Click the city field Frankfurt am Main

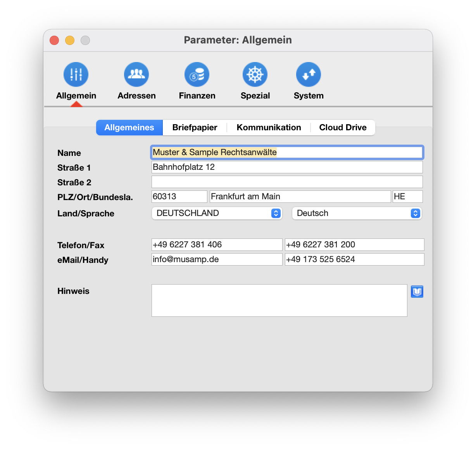click(300, 197)
